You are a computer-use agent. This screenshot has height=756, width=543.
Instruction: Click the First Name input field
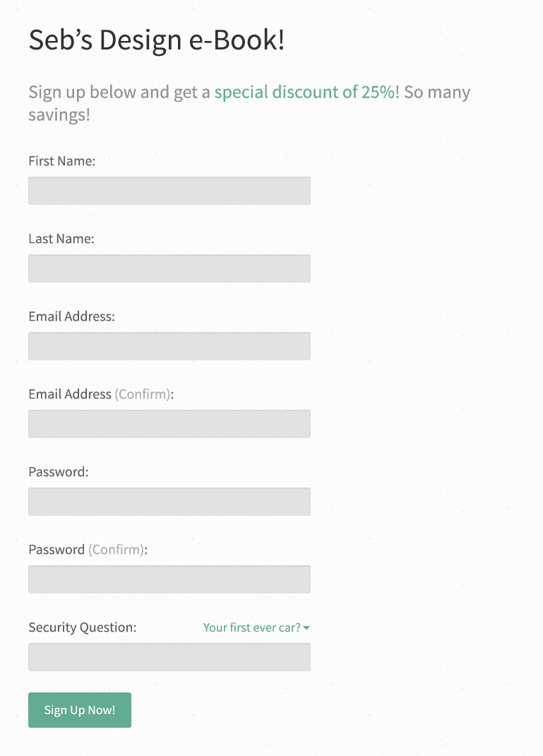coord(169,190)
